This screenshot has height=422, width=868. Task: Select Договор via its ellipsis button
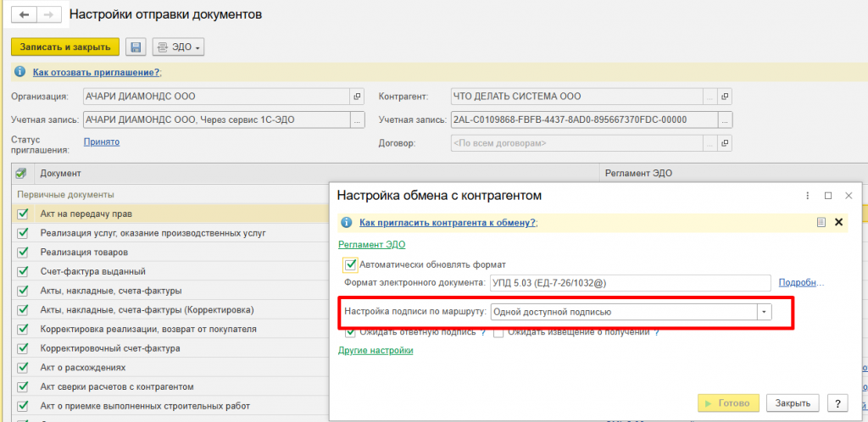click(710, 143)
